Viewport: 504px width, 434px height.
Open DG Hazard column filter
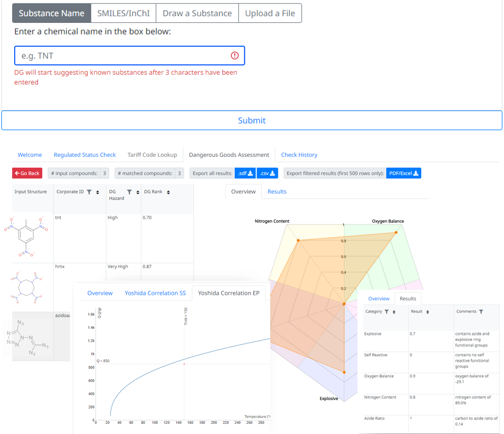click(x=129, y=192)
